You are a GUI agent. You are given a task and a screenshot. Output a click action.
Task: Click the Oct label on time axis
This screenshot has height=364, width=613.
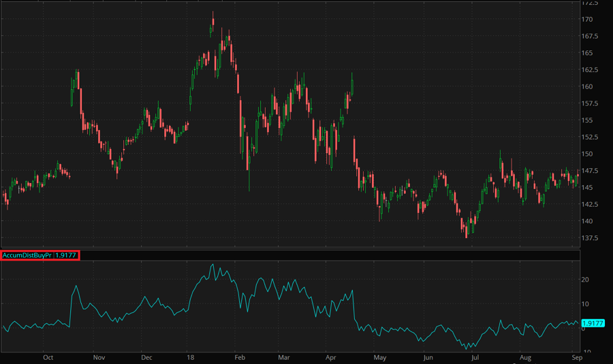click(x=48, y=357)
